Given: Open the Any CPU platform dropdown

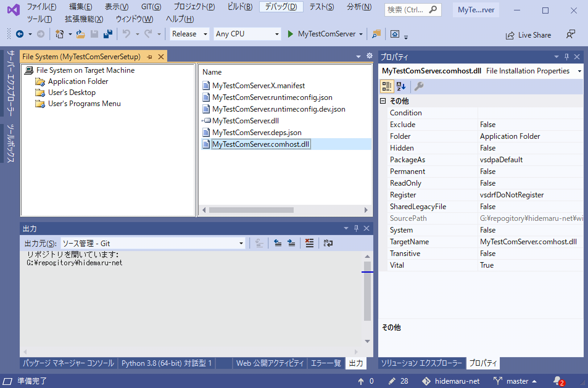Looking at the screenshot, I should (247, 34).
